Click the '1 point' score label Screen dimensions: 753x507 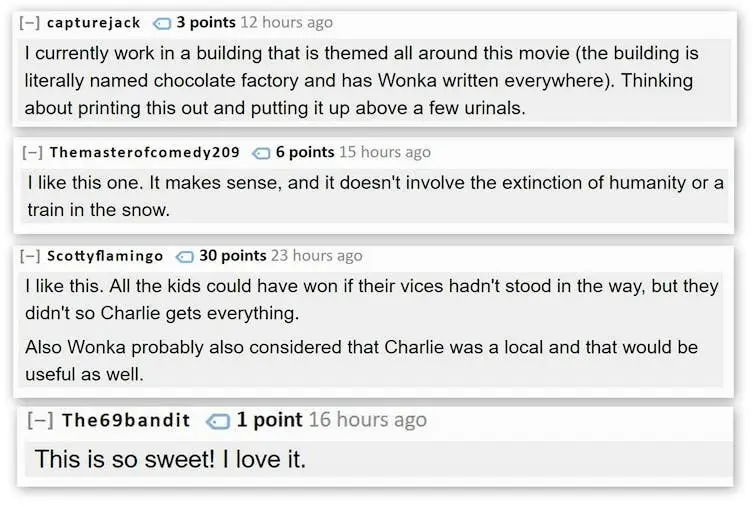click(269, 420)
